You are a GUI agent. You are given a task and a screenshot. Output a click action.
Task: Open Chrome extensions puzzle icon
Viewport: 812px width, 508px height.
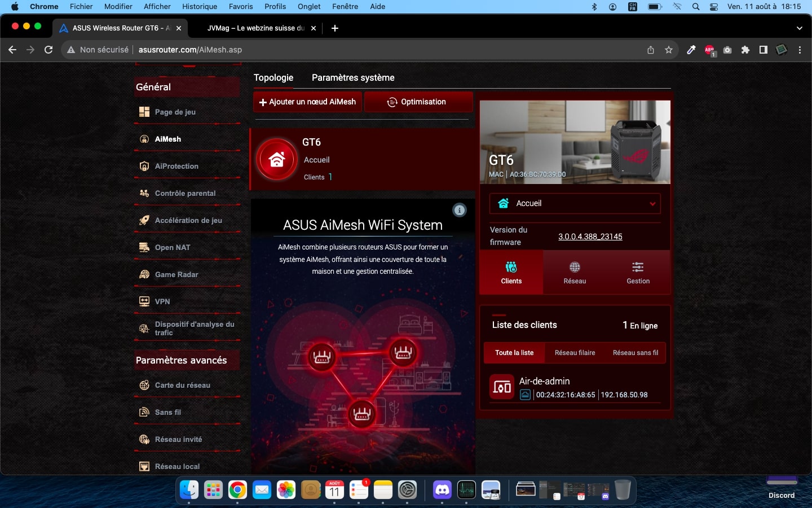[x=745, y=50]
